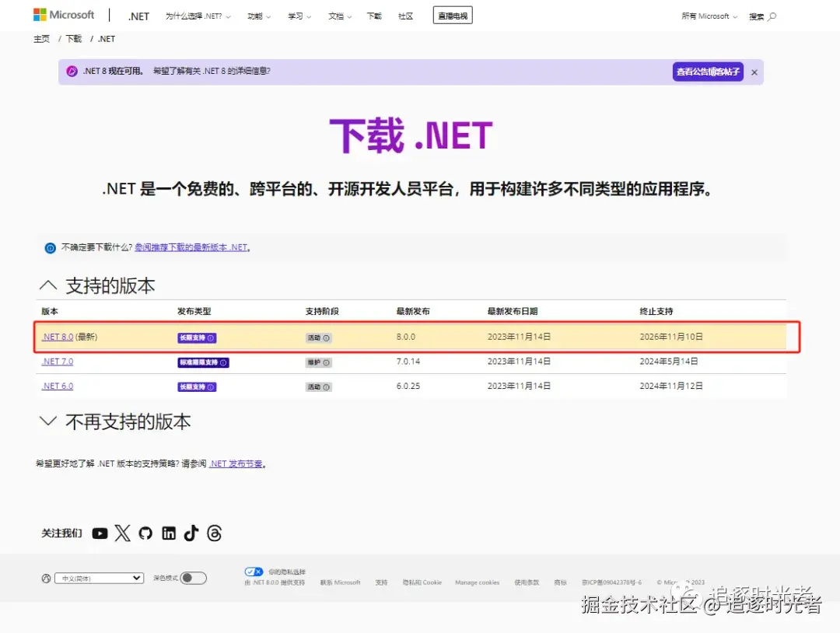Click 维护 info badge in .NET 7.0 row
The width and height of the screenshot is (840, 633).
[x=319, y=362]
